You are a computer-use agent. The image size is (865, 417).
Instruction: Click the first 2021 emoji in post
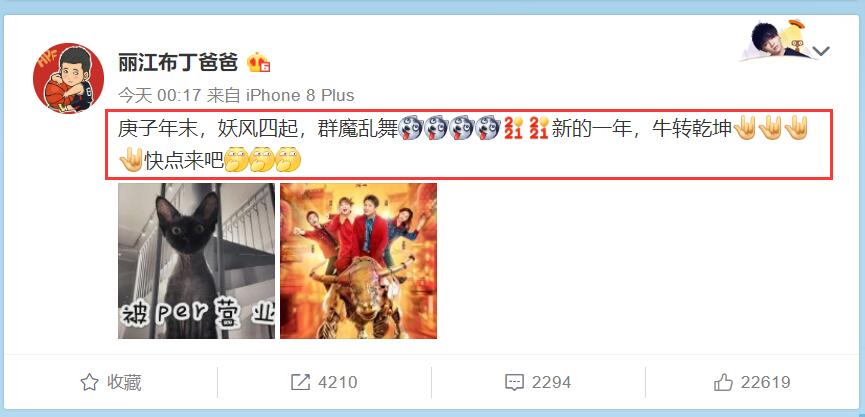pyautogui.click(x=512, y=129)
